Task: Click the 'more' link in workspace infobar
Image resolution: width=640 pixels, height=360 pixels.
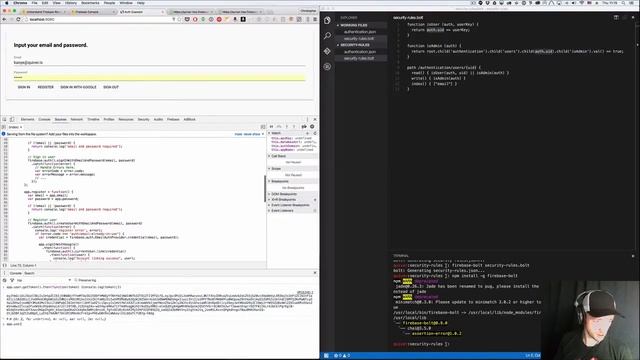Action: 238,134
